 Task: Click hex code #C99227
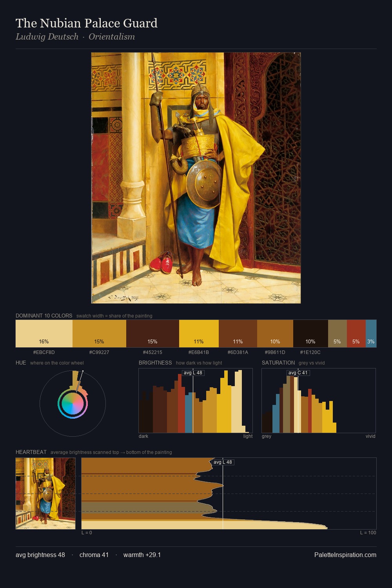coord(99,352)
